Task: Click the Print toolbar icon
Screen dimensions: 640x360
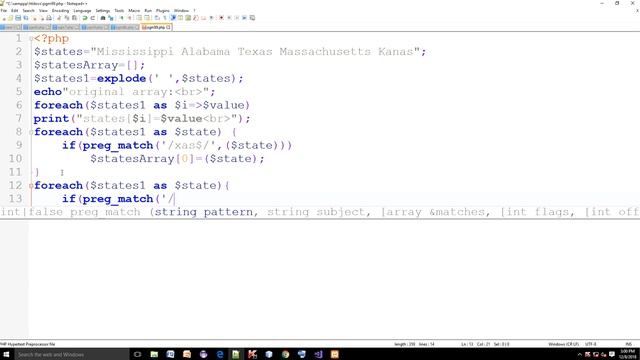Action: pos(49,18)
